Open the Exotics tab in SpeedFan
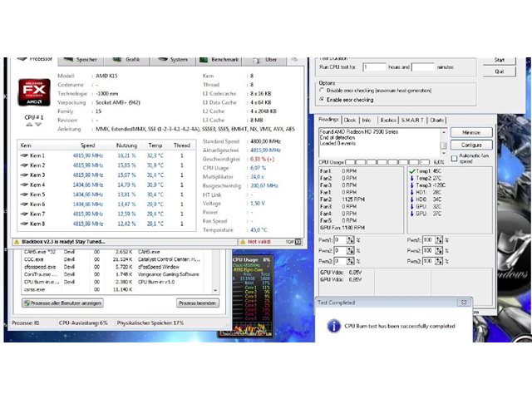Viewport: 532px width, 399px height. pyautogui.click(x=388, y=120)
